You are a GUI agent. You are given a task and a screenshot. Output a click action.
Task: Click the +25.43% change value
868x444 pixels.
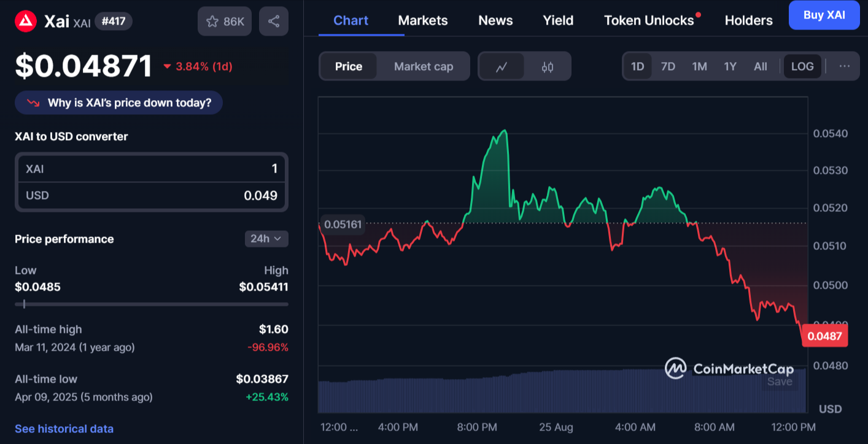point(267,397)
